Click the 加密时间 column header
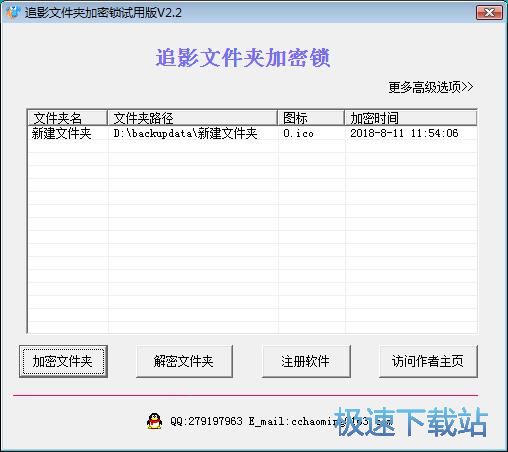The width and height of the screenshot is (508, 452). (x=411, y=118)
